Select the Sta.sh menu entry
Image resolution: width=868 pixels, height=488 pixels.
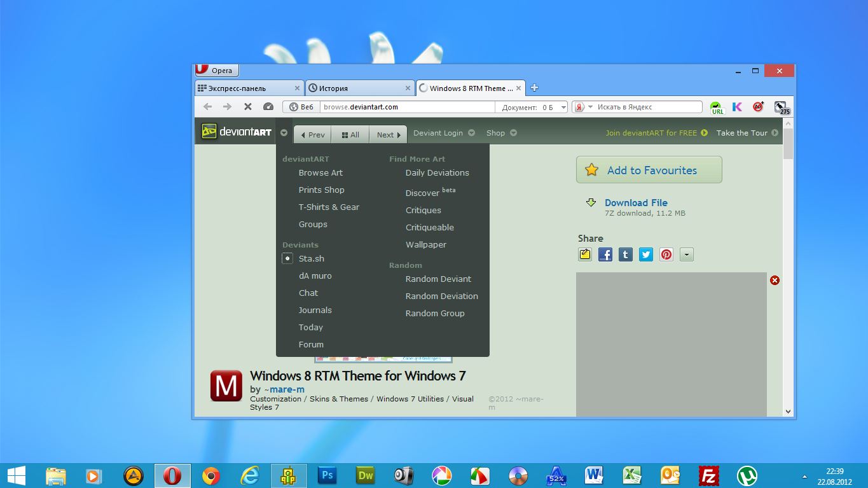(311, 258)
